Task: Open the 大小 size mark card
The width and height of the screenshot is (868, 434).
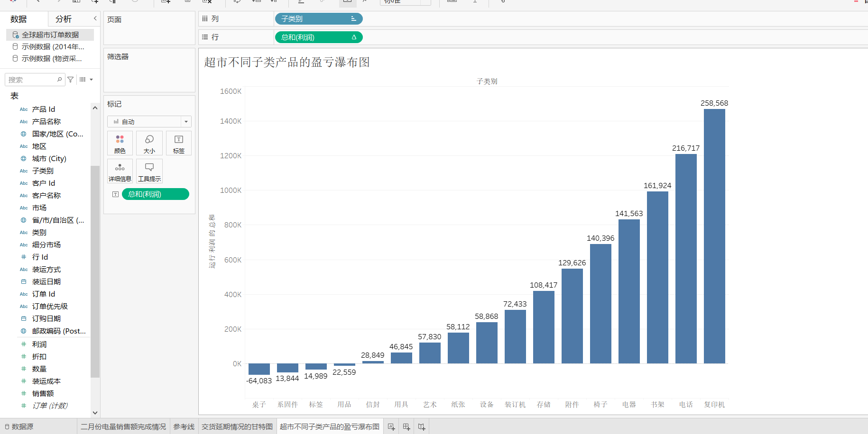Action: click(149, 143)
